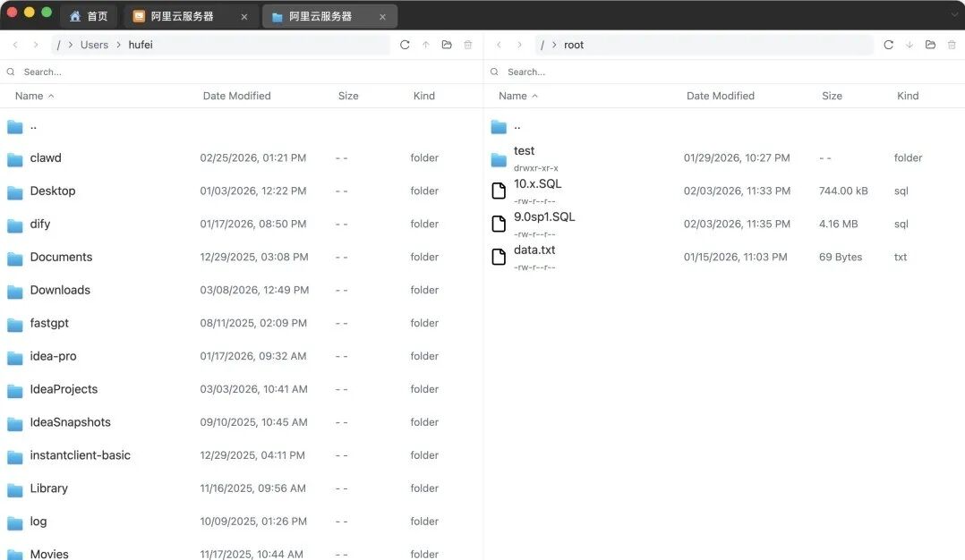Select the instantclient-basic folder
965x560 pixels.
pyautogui.click(x=242, y=455)
